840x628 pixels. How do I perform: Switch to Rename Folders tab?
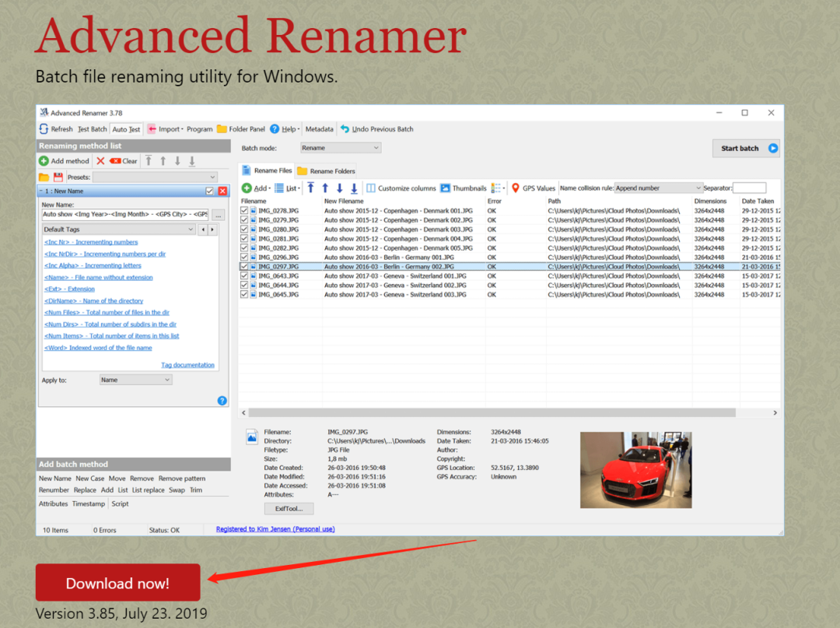tap(326, 171)
